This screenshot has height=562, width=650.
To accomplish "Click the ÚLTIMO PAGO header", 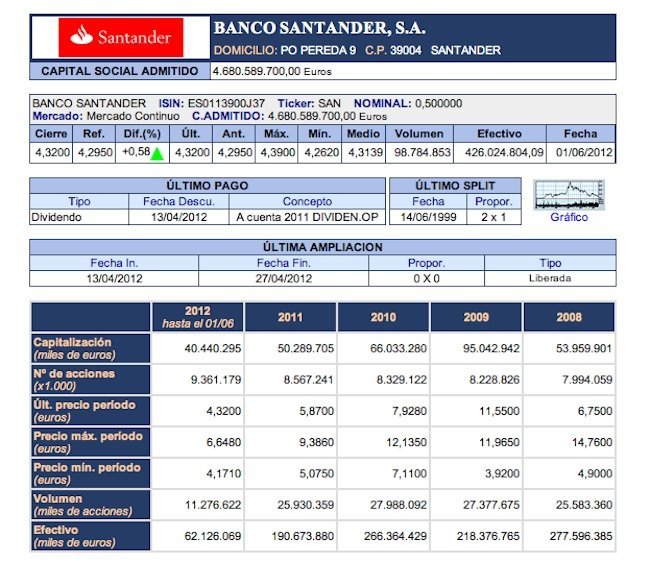I will point(207,186).
